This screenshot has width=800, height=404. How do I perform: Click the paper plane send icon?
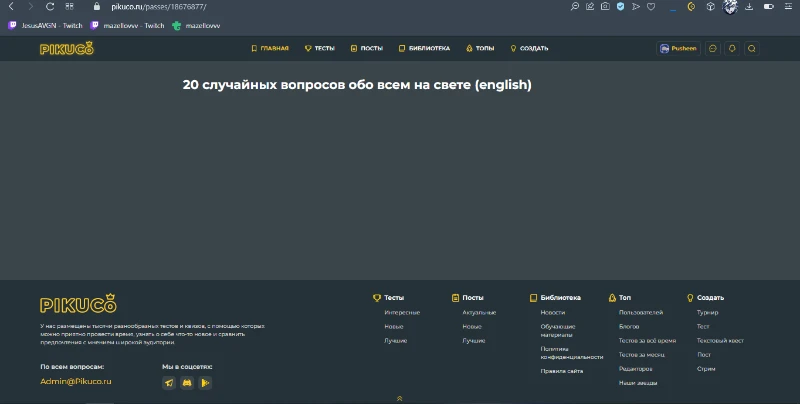click(x=636, y=7)
